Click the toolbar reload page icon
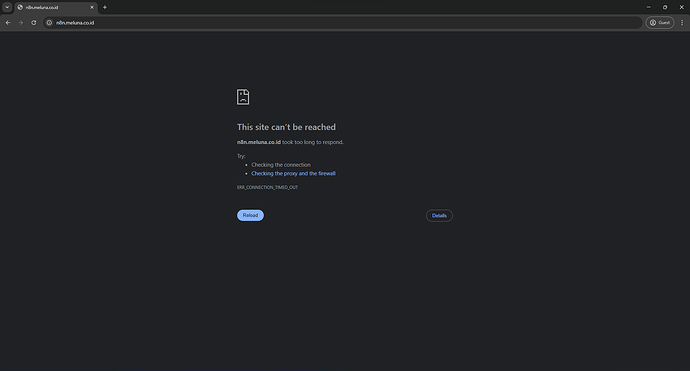Screen dimensions: 690x371 tap(33, 22)
